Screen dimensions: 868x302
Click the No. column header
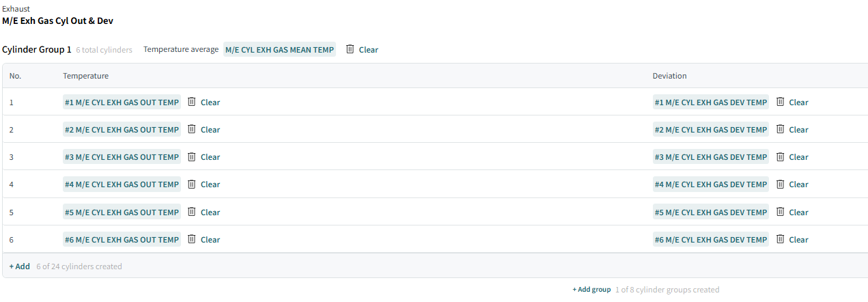pyautogui.click(x=15, y=76)
